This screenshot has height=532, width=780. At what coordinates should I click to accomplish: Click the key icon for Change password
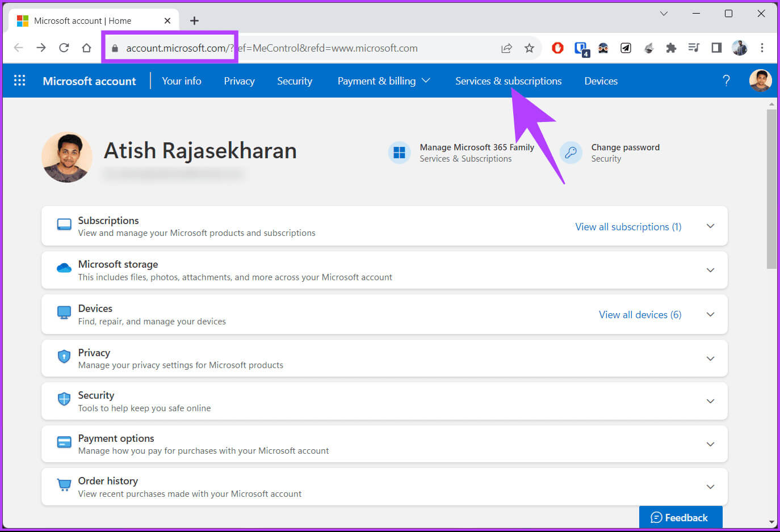point(571,153)
